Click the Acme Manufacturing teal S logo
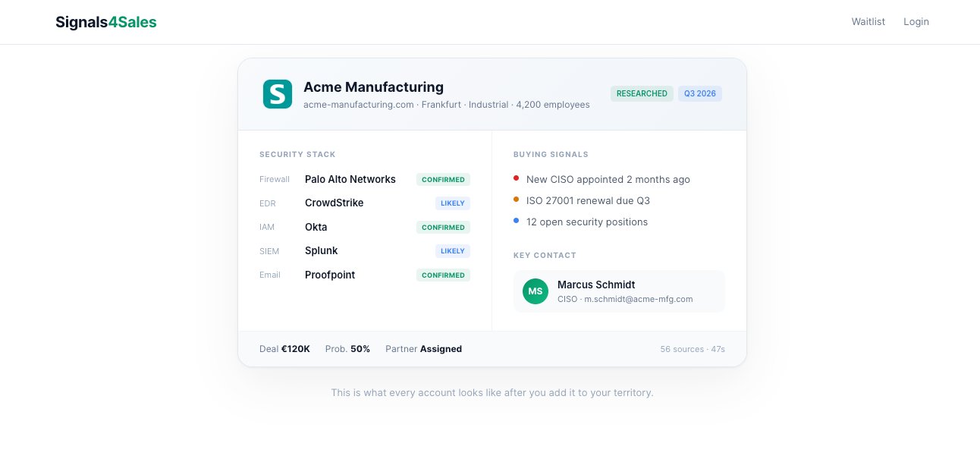This screenshot has width=980, height=456. click(x=278, y=94)
